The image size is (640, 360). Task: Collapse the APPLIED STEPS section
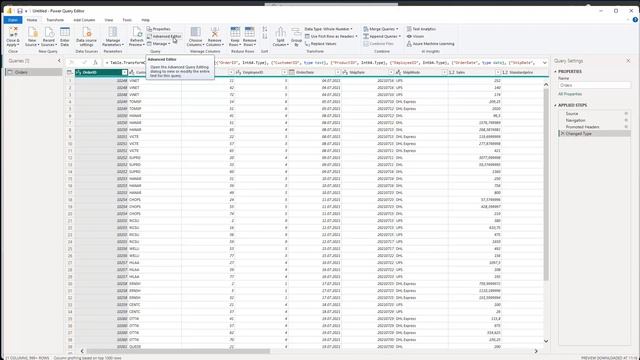click(556, 105)
